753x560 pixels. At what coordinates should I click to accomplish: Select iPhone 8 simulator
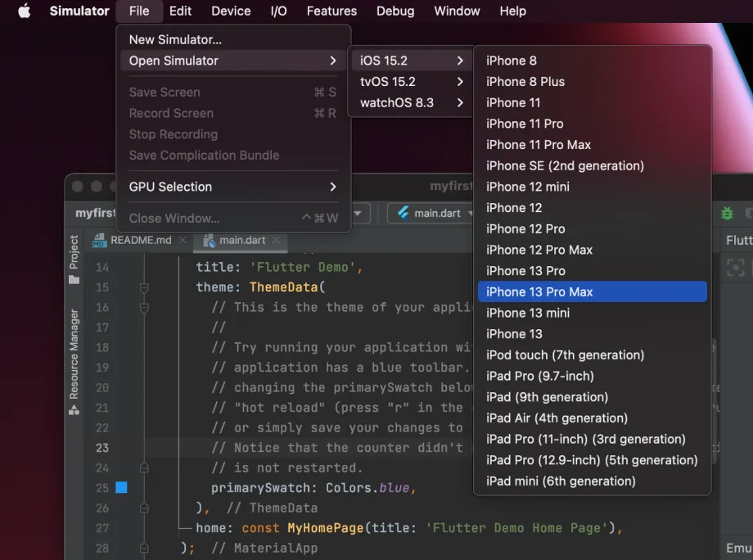pos(592,61)
